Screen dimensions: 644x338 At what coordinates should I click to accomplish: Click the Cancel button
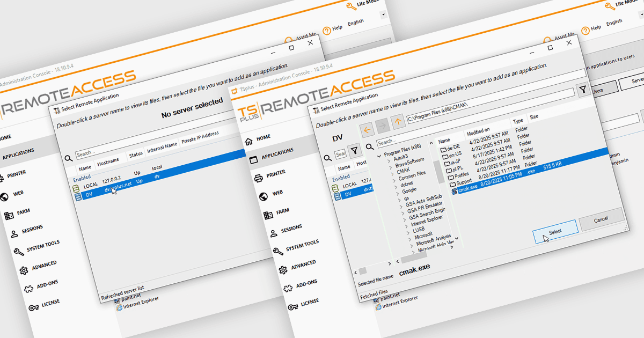[601, 219]
